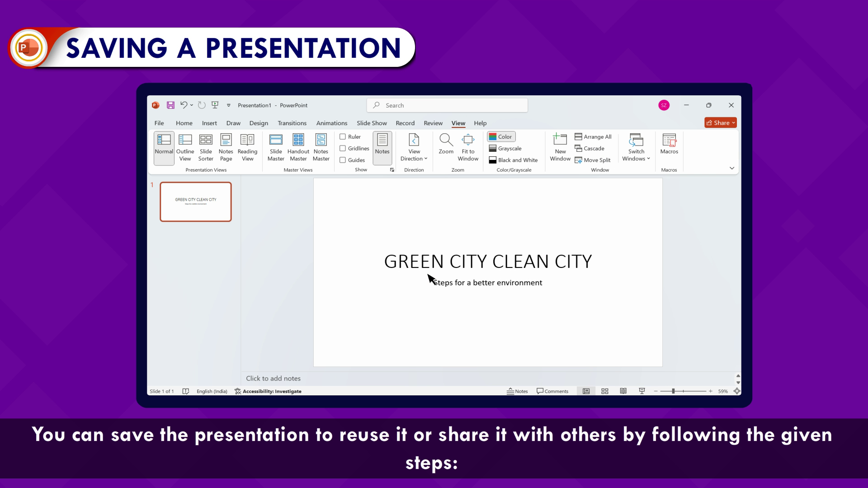Tick the Gridlines checkbox
The image size is (868, 488).
(x=343, y=148)
